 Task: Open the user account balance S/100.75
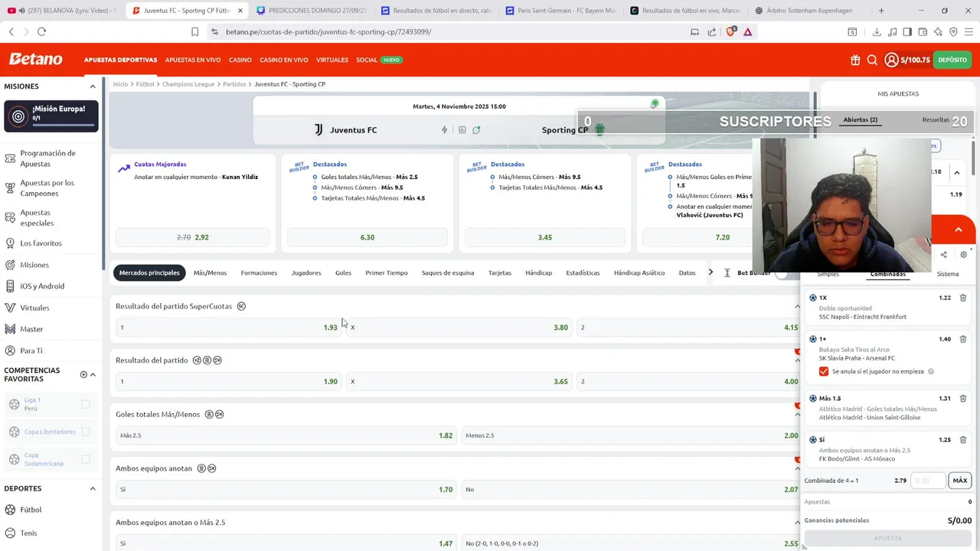tap(907, 60)
